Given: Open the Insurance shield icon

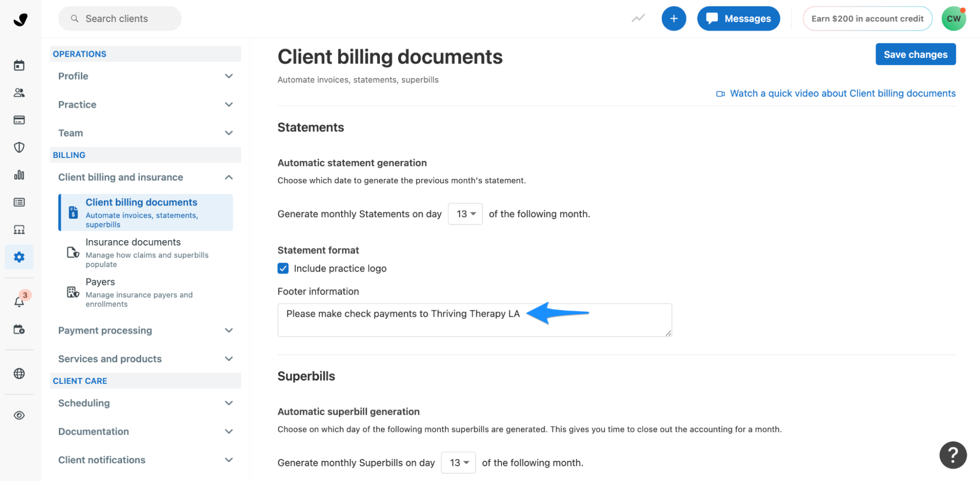Looking at the screenshot, I should click(x=19, y=148).
